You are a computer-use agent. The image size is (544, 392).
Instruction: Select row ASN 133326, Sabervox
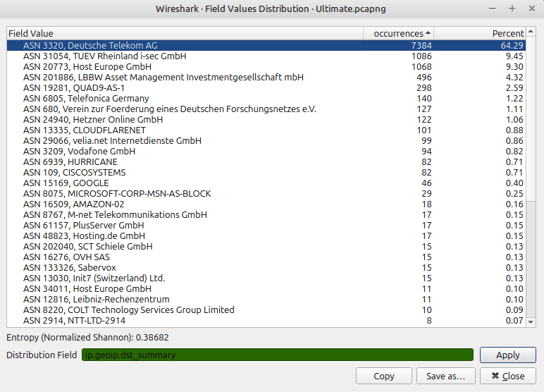(x=266, y=268)
